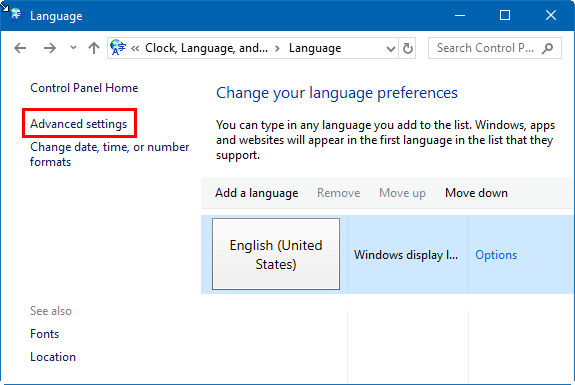The image size is (575, 385).
Task: Open the Location link under See also
Action: click(x=53, y=357)
